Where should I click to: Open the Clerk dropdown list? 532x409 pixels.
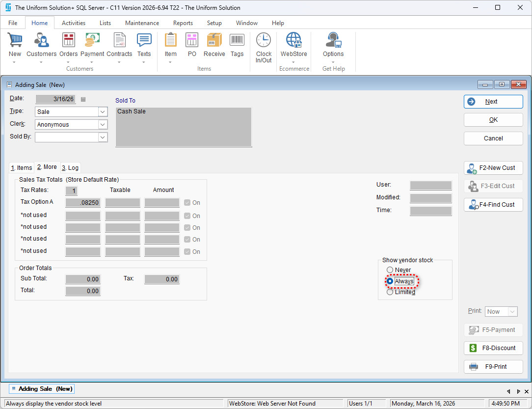point(103,125)
